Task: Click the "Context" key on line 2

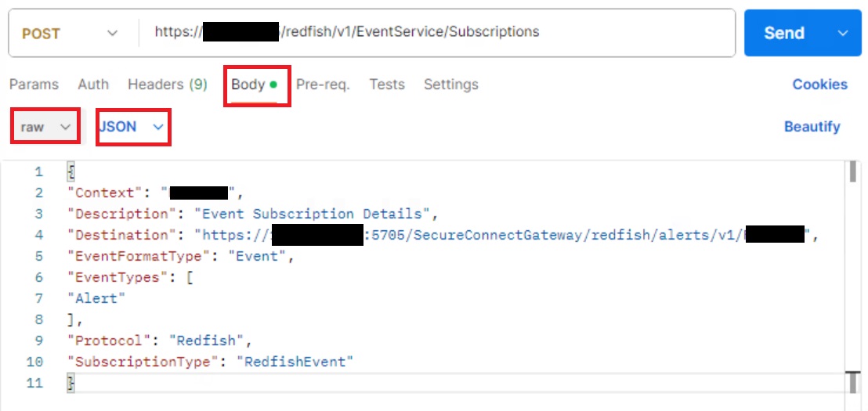Action: 105,193
